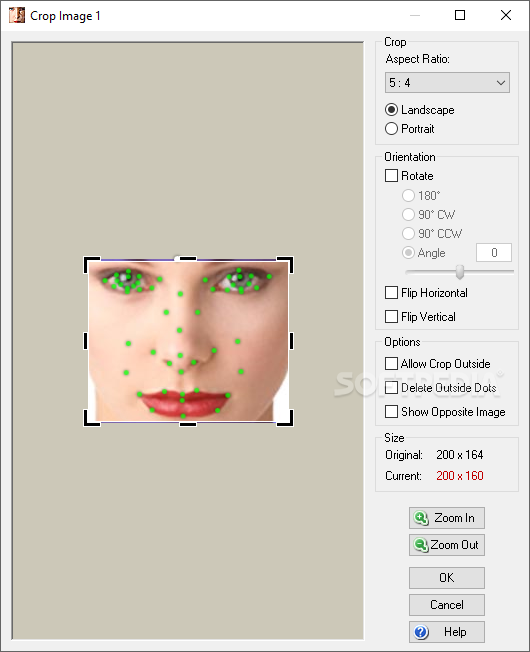The width and height of the screenshot is (530, 652).
Task: Click the bottom-center crop edge handle
Action: [188, 424]
